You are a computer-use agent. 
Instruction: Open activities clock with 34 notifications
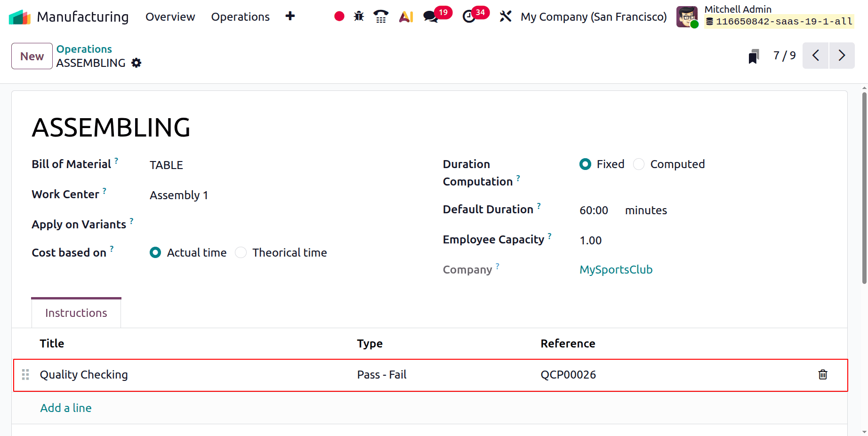click(475, 15)
